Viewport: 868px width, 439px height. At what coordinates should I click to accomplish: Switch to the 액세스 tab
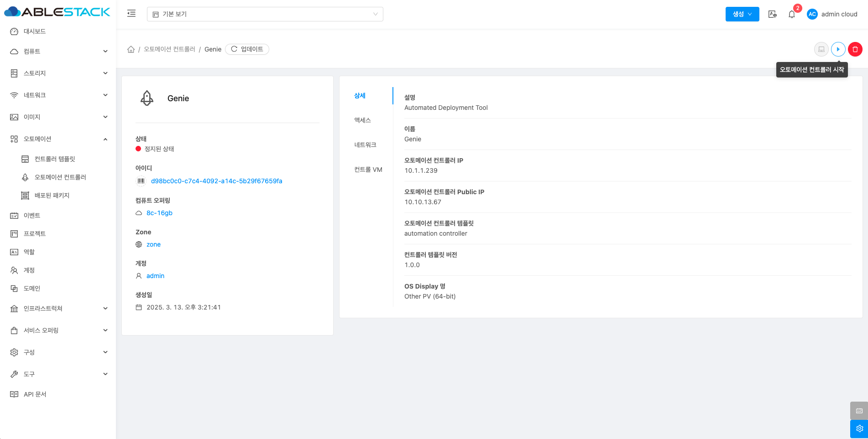363,120
